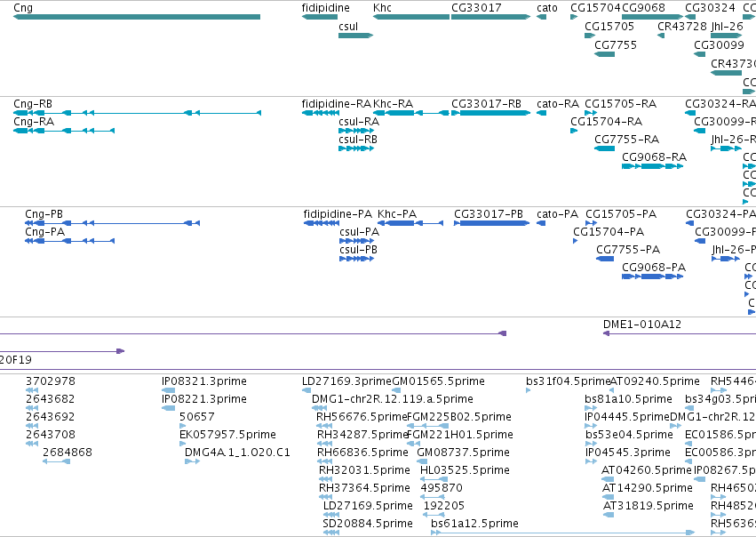Click the CR43728 gene label
This screenshot has height=537, width=756.
click(x=682, y=27)
